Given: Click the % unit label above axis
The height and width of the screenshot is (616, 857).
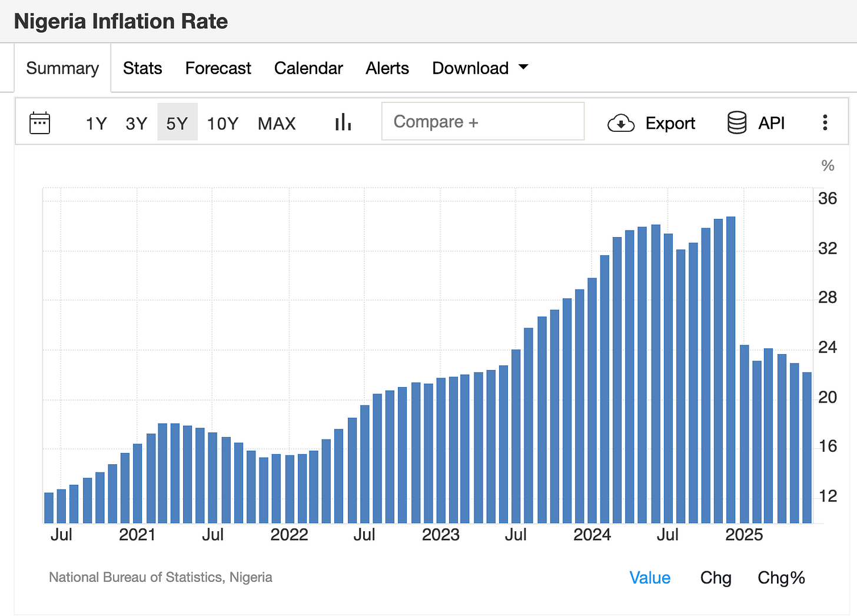Looking at the screenshot, I should pos(828,166).
